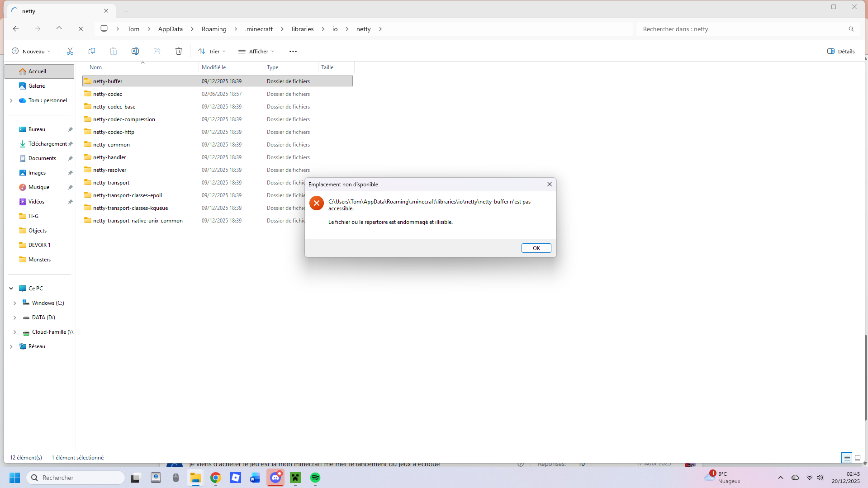Sort by Type column header
This screenshot has height=488, width=868.
pyautogui.click(x=291, y=67)
